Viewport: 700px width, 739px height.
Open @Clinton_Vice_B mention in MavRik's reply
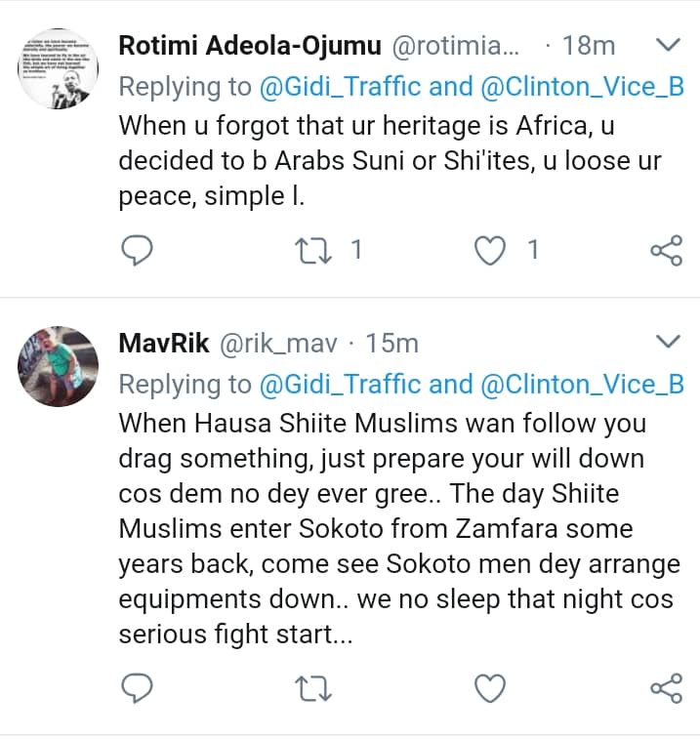click(x=582, y=384)
